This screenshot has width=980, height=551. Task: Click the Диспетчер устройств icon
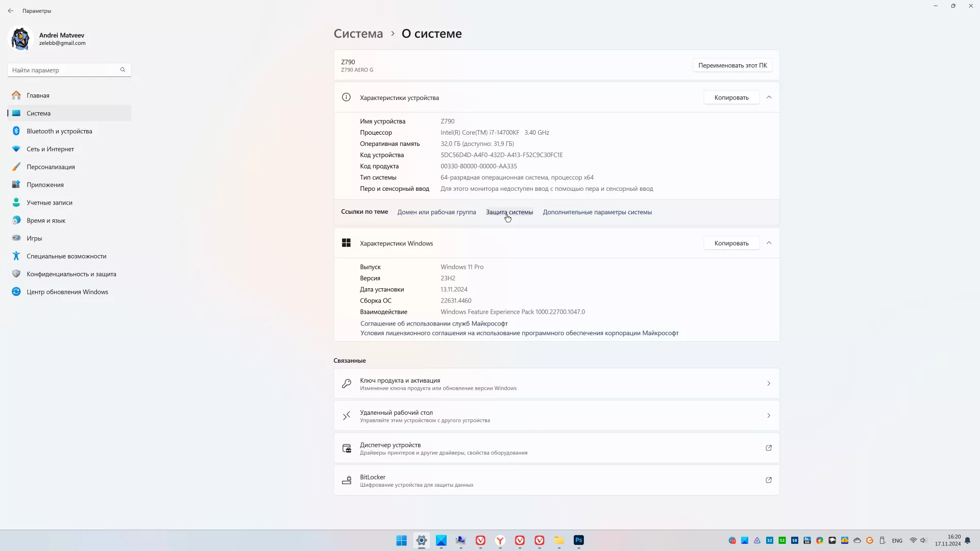click(347, 448)
